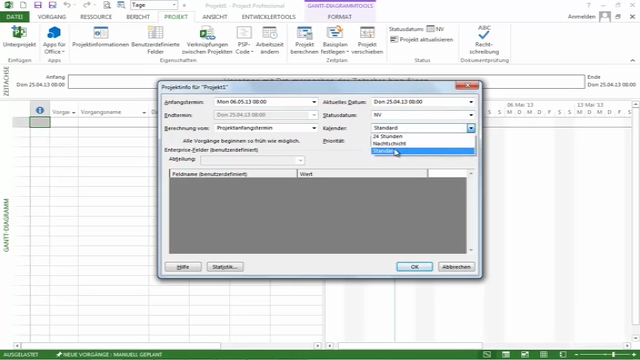640x360 pixels.
Task: Click Projekt berechnen icon
Action: pos(304,40)
